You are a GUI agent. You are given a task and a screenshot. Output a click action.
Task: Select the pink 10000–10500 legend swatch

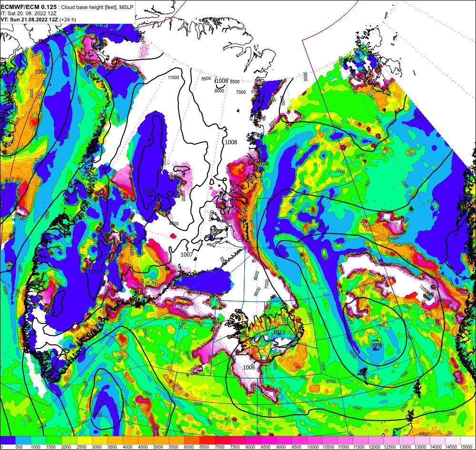(315, 440)
